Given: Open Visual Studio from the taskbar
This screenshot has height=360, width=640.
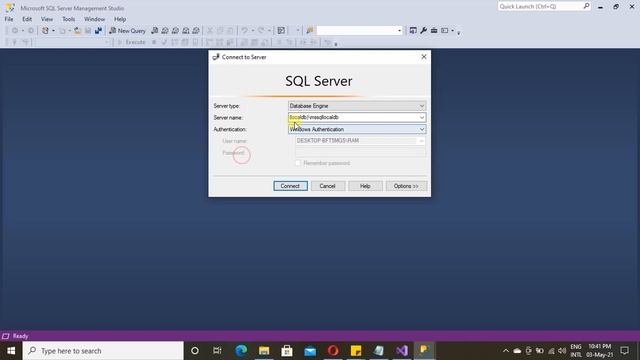Looking at the screenshot, I should point(402,351).
